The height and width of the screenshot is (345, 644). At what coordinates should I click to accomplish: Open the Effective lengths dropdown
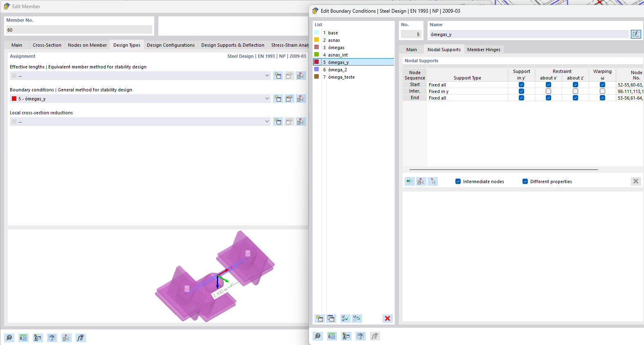pyautogui.click(x=267, y=76)
